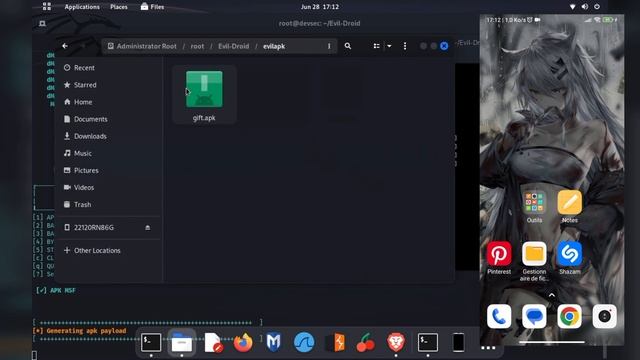Open the Files three-dot main menu
Screen dimensions: 640x360
(x=405, y=46)
